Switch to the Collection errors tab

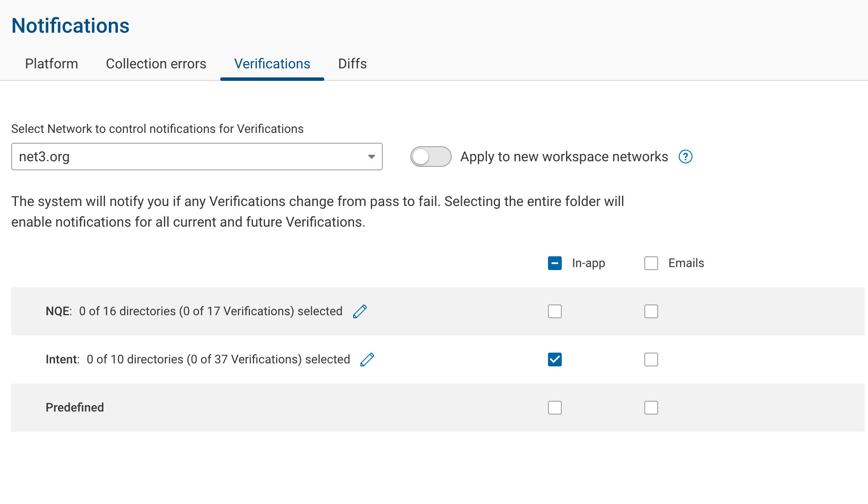156,64
